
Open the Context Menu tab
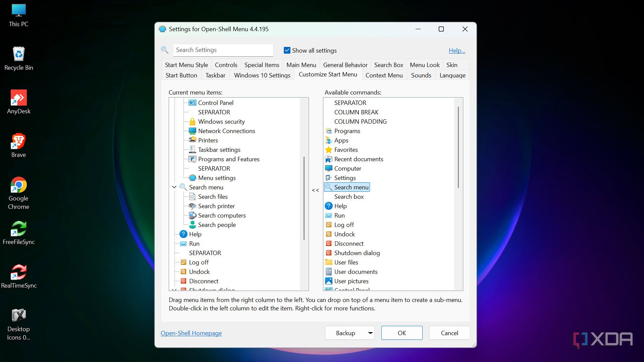click(384, 75)
